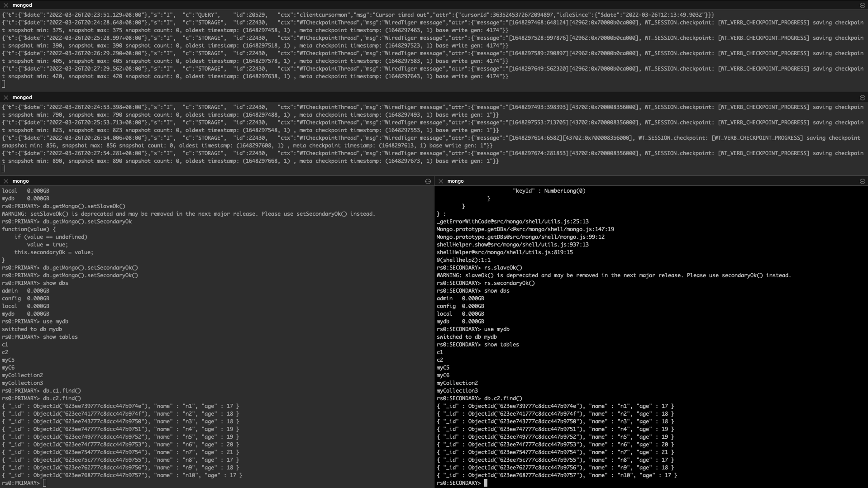868x488 pixels.
Task: Click the "show dbs" command in PRIMARY shell
Action: [35, 283]
